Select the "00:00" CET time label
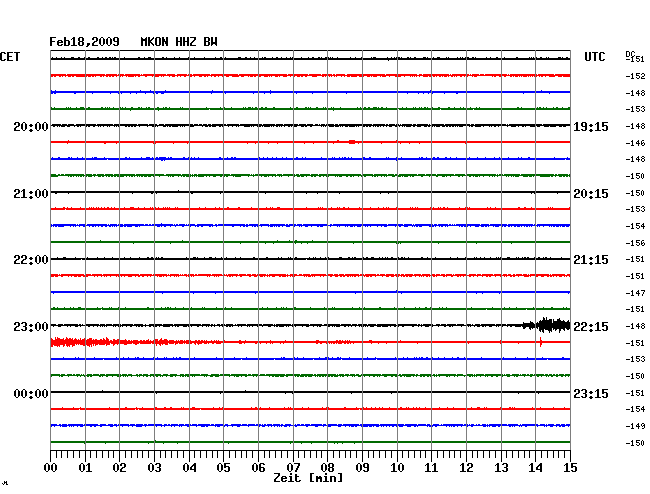Screen dimensions: 650x494 [x=31, y=393]
